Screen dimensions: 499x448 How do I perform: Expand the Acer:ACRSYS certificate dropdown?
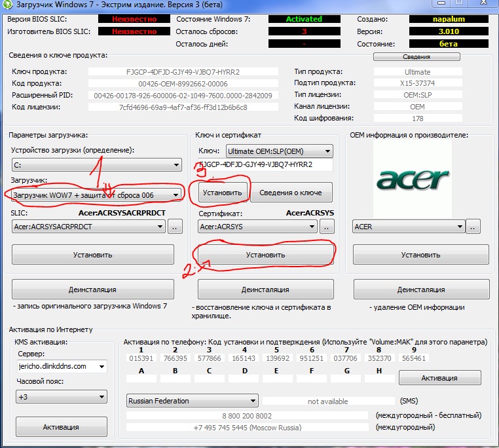point(258,227)
